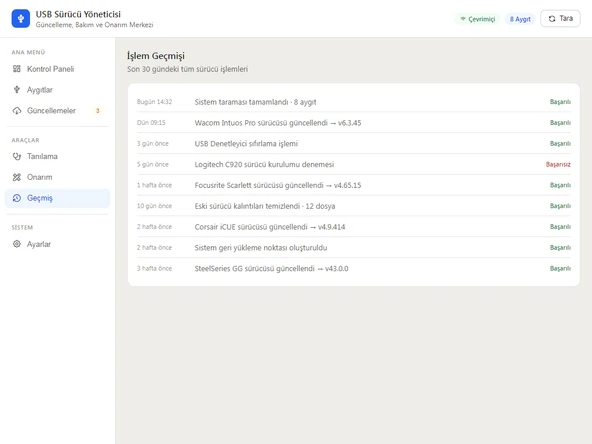
Task: Click Başarısız status on Logitech row
Action: point(558,164)
